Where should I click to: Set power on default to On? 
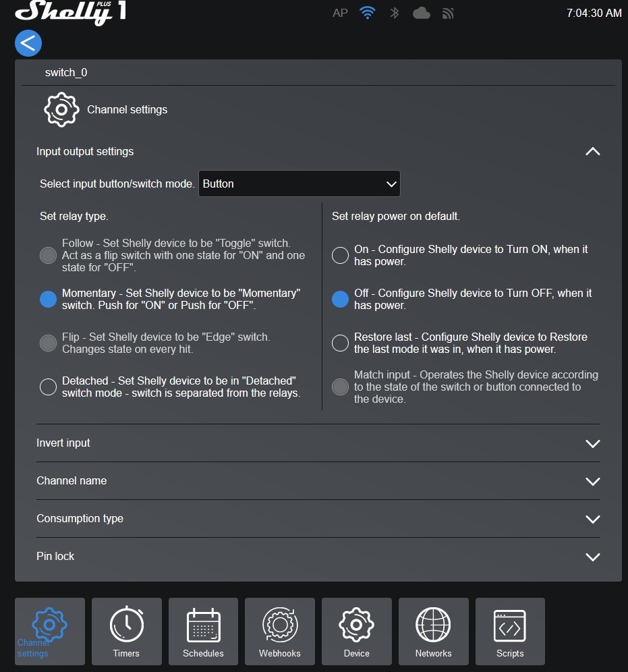point(340,256)
